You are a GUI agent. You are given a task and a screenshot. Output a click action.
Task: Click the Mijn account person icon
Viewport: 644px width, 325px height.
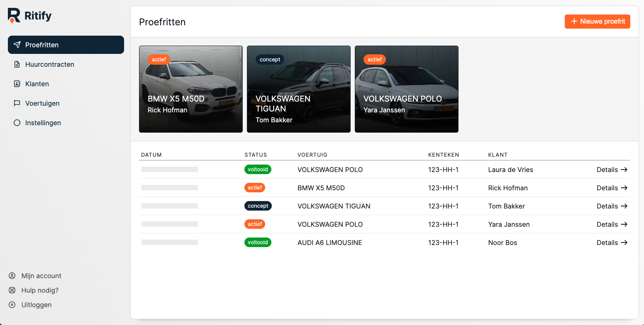click(12, 276)
